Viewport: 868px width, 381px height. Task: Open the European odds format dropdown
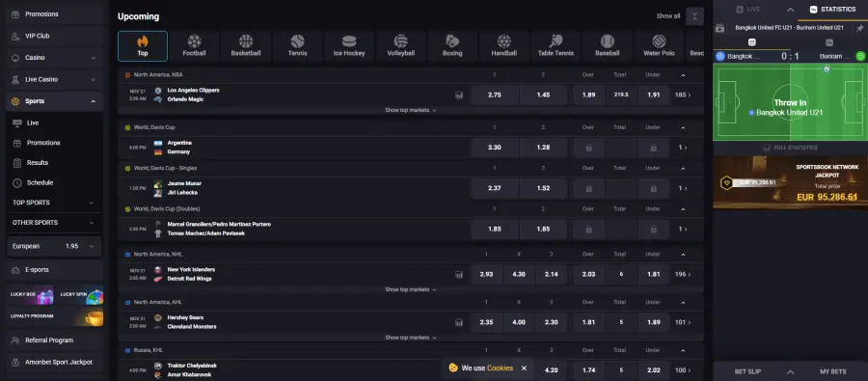(54, 246)
